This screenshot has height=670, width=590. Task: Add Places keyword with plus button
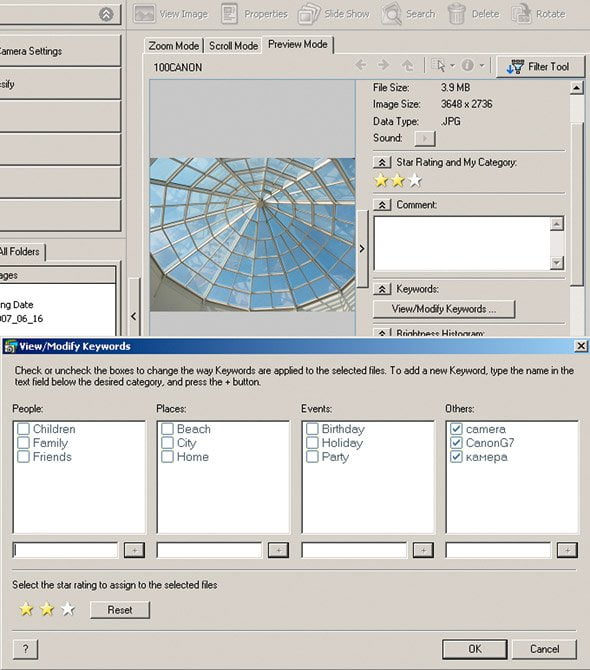[x=278, y=550]
